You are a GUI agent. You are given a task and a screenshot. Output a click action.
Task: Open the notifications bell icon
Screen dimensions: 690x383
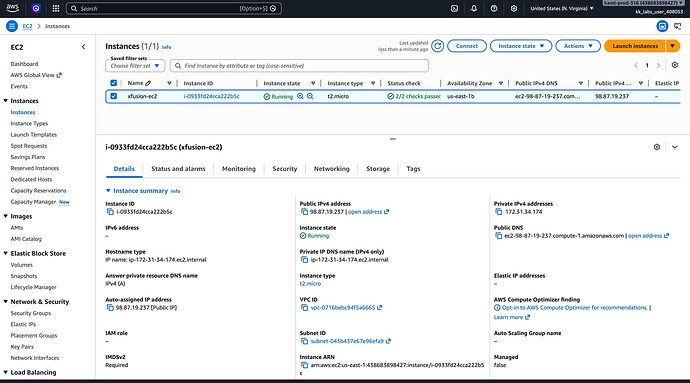474,8
